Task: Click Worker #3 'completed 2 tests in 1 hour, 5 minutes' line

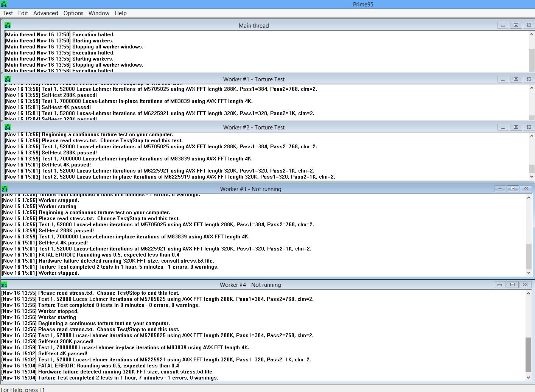Action: tap(110, 267)
